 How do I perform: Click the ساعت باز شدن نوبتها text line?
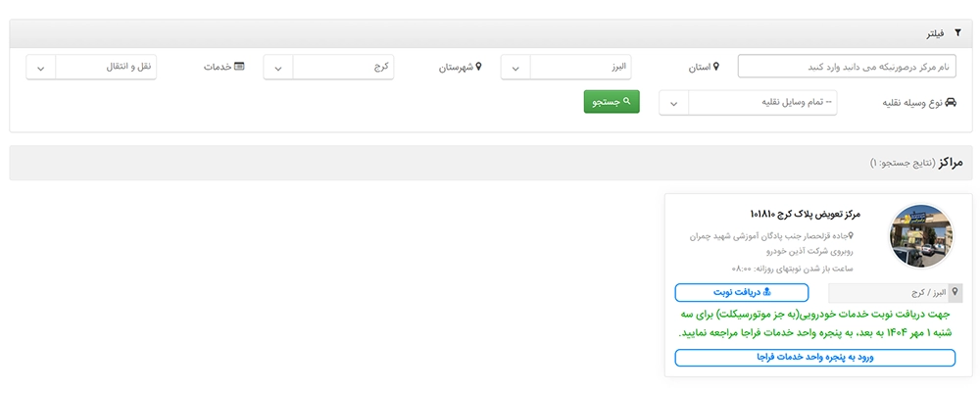(792, 269)
